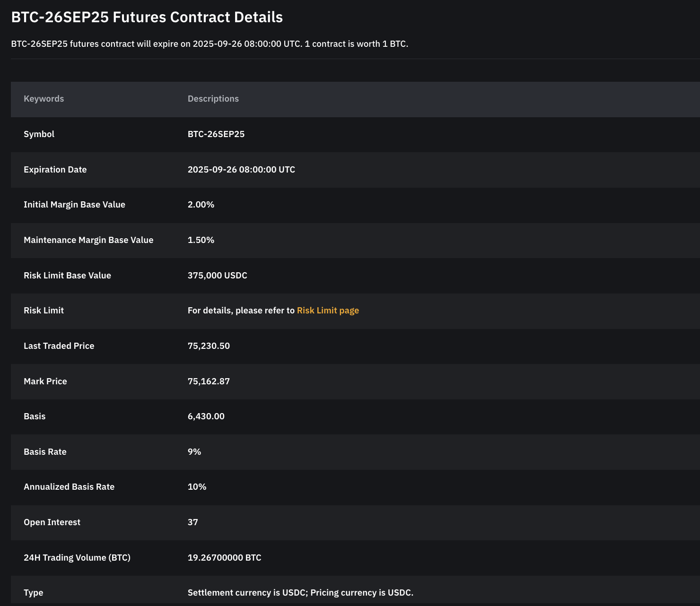
Task: Click the 24H Trading Volume 19.26700000 BTC value
Action: tap(225, 558)
